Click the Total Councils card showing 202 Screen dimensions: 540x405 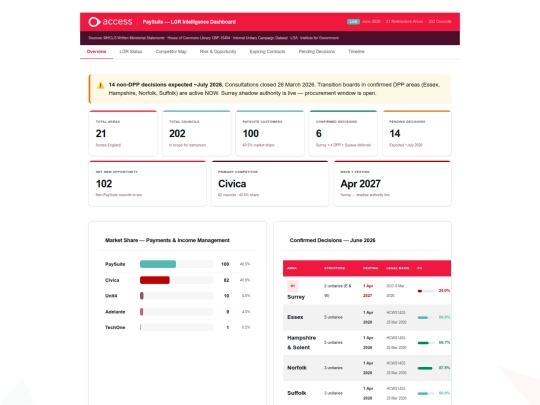pyautogui.click(x=196, y=133)
